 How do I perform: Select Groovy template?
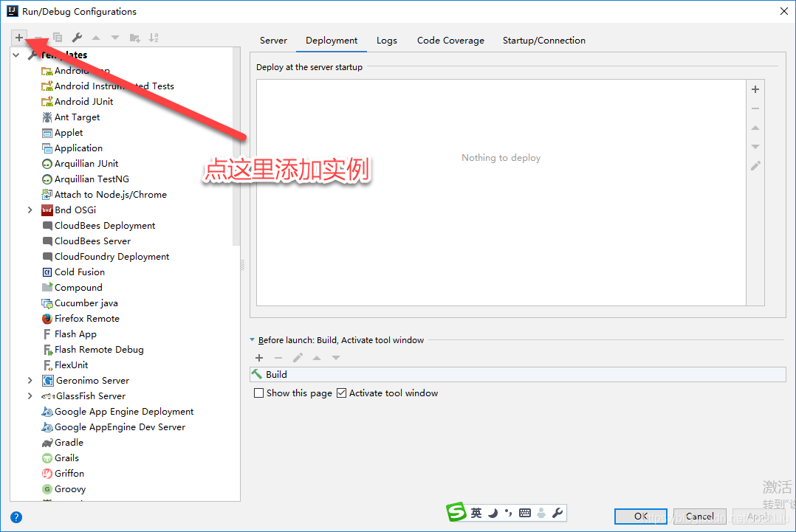pos(64,489)
